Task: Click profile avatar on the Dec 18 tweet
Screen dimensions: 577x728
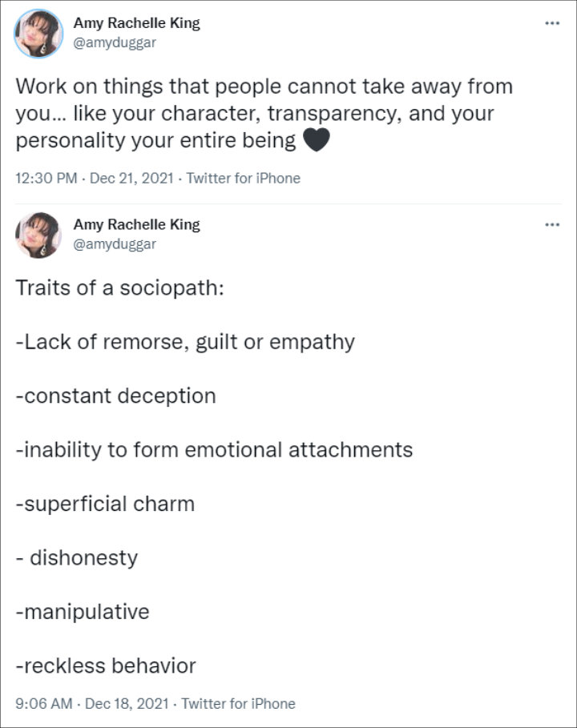Action: [38, 235]
